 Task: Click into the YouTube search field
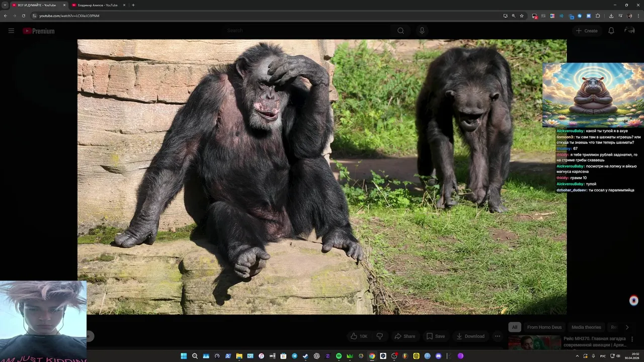coord(308,31)
